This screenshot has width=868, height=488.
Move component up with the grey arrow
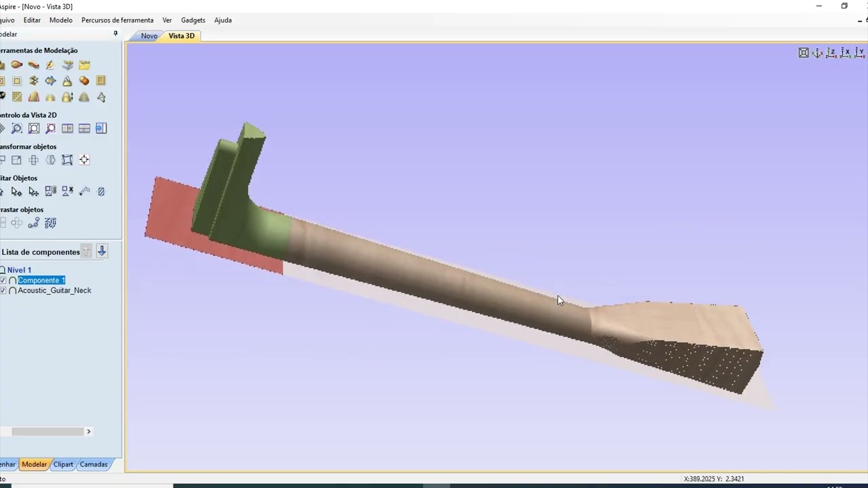click(x=86, y=251)
